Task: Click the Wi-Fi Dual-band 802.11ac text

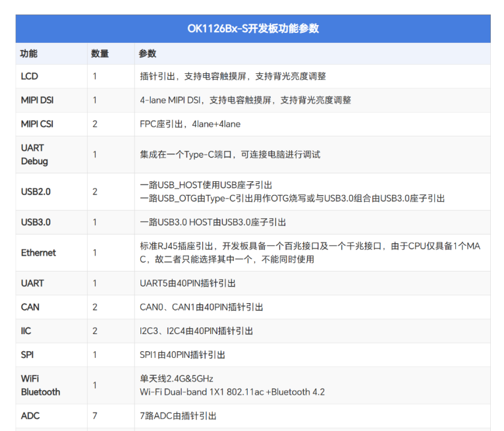Action: pos(232,392)
